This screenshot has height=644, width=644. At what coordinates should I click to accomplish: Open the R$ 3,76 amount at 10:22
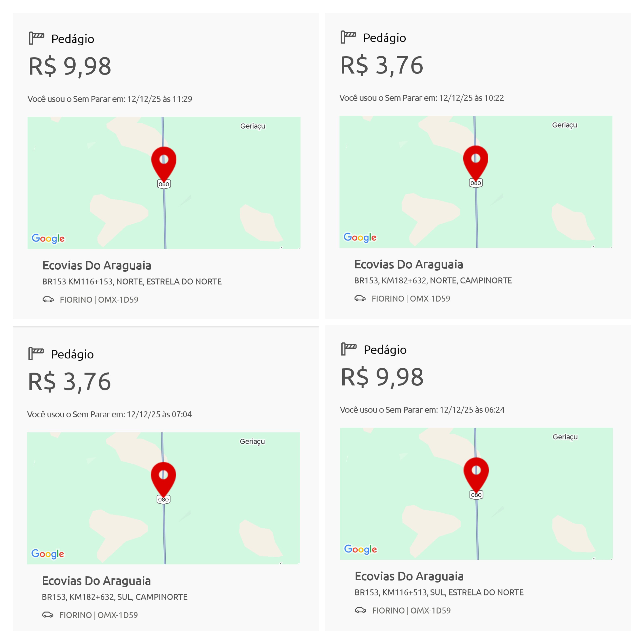coord(382,65)
